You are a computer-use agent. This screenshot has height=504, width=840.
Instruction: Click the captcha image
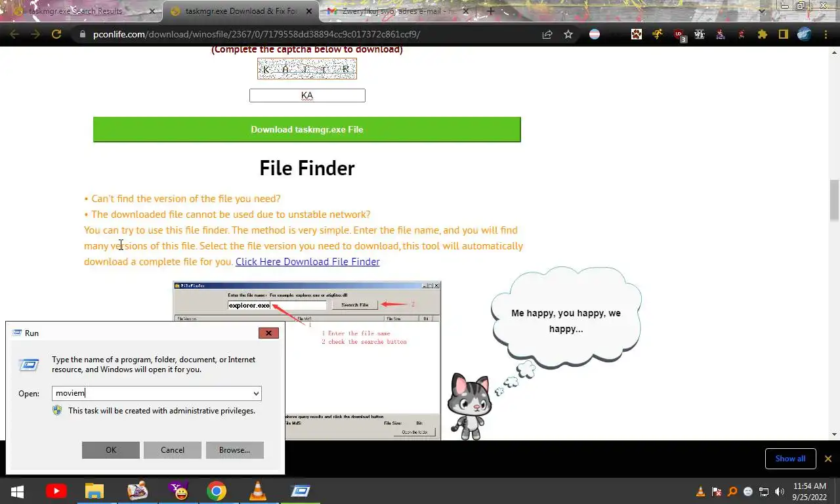coord(307,69)
